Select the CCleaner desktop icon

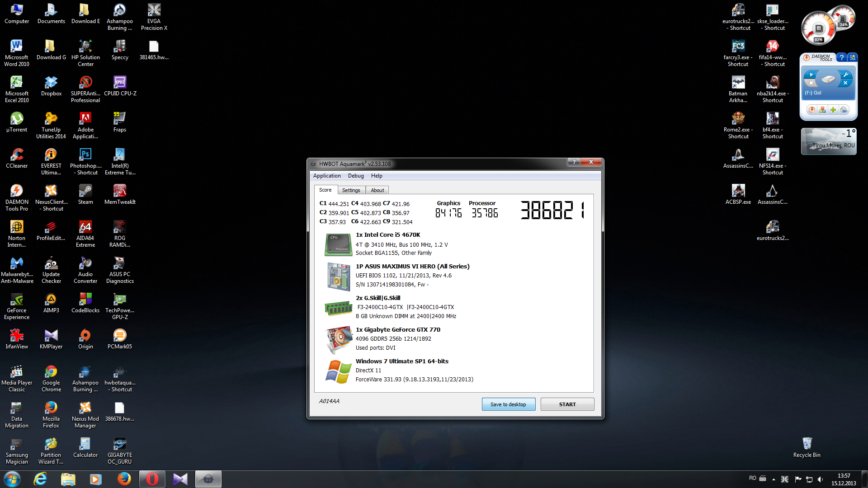pos(17,159)
